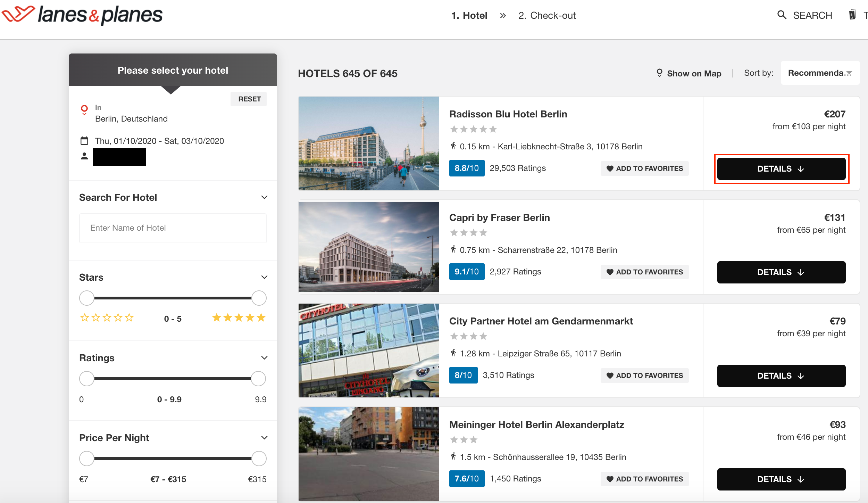This screenshot has width=868, height=503.
Task: Click the Berlin, Deutschland destination text
Action: pyautogui.click(x=131, y=119)
